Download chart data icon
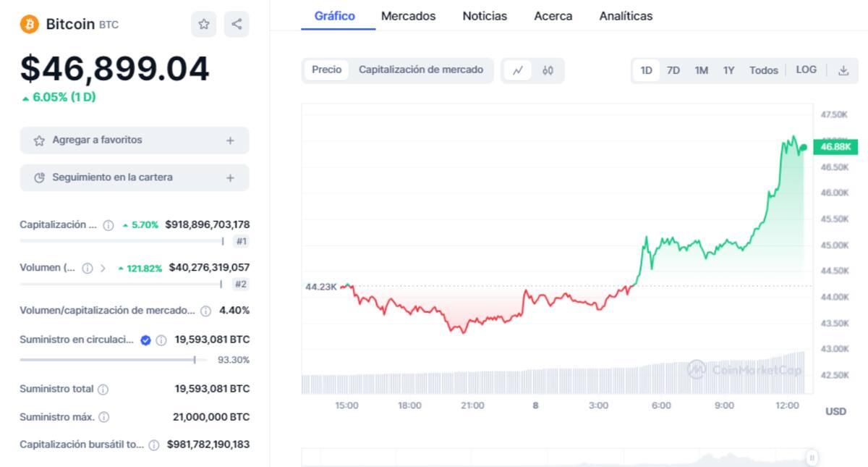 tap(843, 70)
